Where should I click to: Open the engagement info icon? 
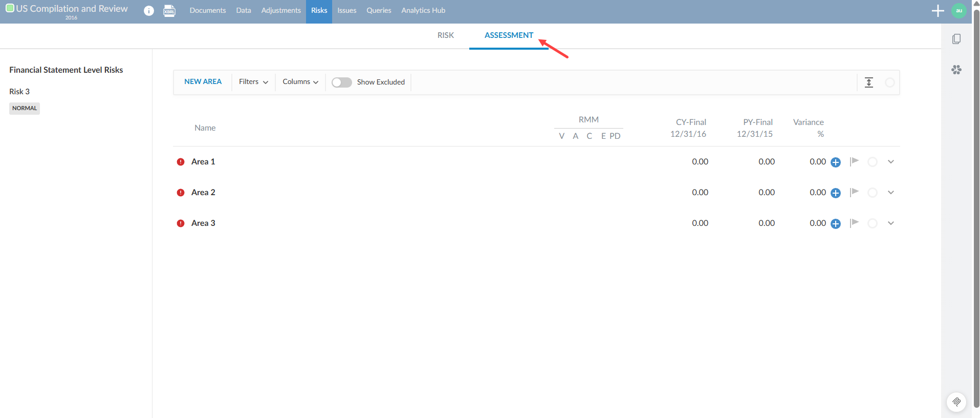tap(149, 11)
